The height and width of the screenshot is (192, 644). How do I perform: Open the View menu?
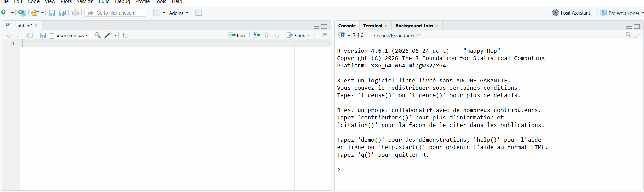tap(50, 2)
